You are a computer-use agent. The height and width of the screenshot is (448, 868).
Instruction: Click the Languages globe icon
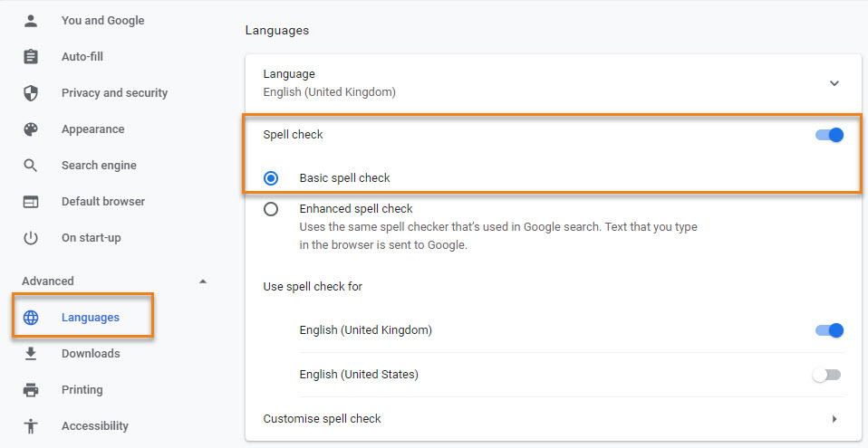(31, 318)
